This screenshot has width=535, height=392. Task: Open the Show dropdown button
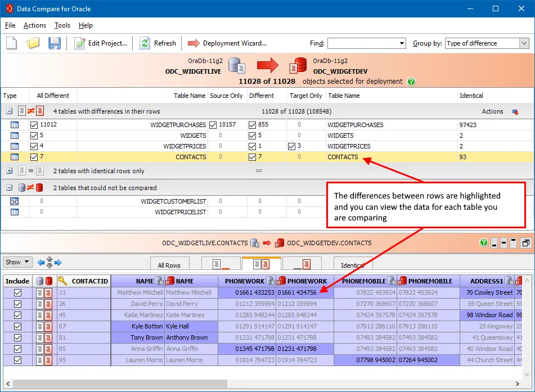pyautogui.click(x=16, y=262)
